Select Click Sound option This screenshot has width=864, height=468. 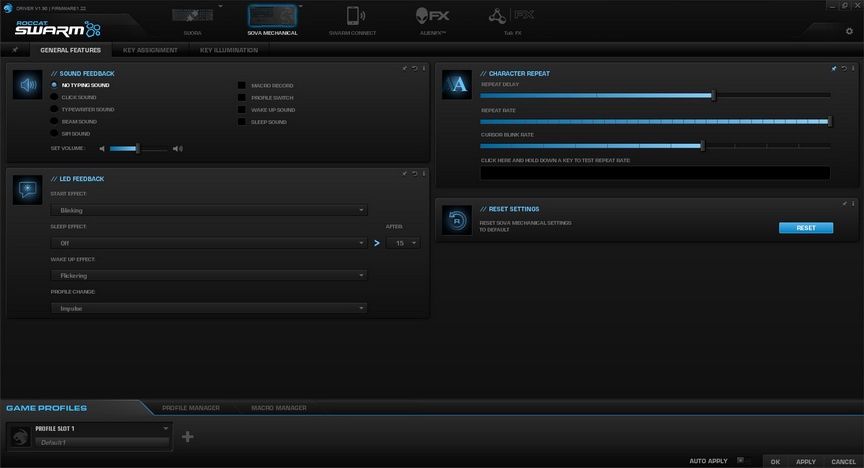pyautogui.click(x=54, y=97)
